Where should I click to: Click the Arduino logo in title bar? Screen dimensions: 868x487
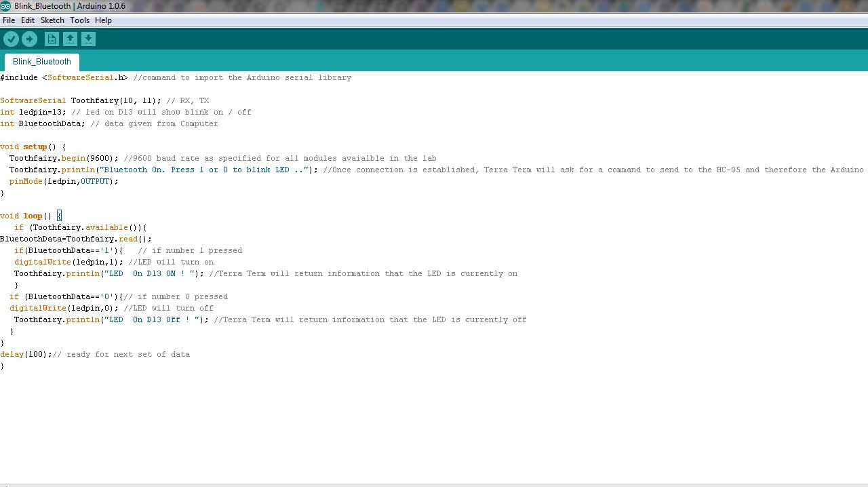[6, 6]
